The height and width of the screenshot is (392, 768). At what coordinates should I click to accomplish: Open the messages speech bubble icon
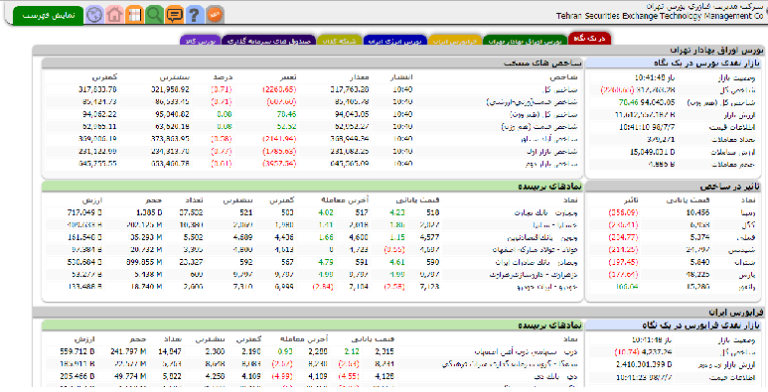coord(174,15)
